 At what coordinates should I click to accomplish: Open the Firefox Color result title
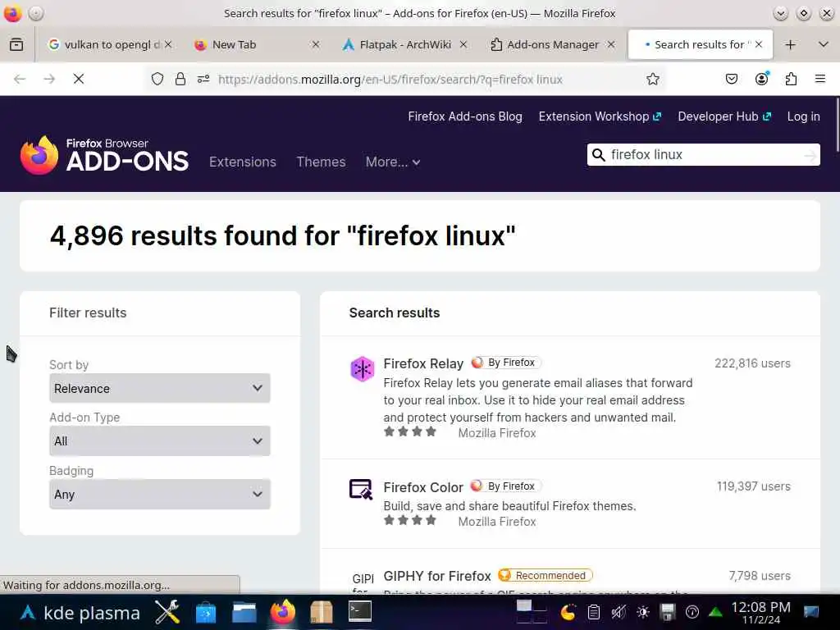pyautogui.click(x=423, y=487)
